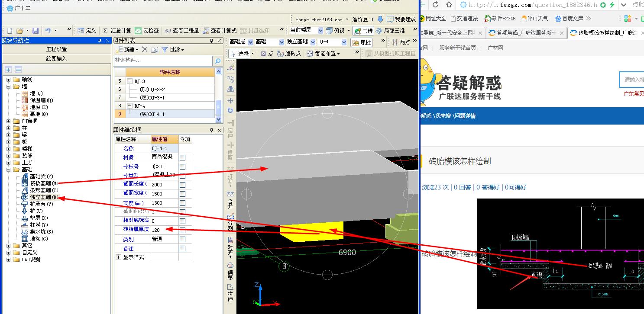Open 查看工程量 view quantities
The image size is (644, 314).
pos(182,31)
